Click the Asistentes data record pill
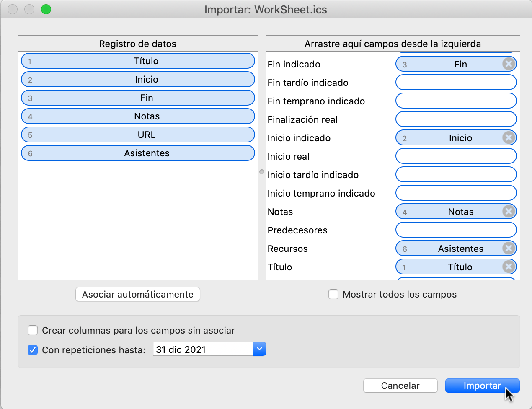The height and width of the screenshot is (409, 532). click(x=137, y=153)
